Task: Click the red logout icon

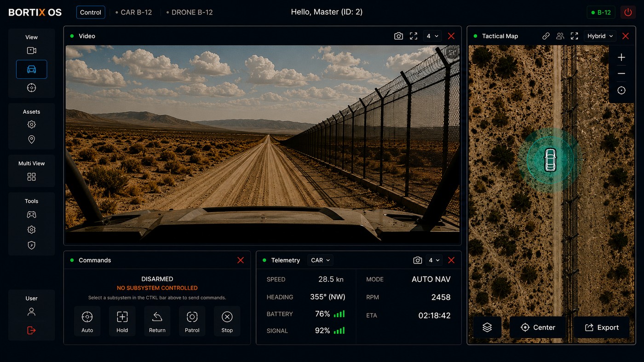Action: 31,330
